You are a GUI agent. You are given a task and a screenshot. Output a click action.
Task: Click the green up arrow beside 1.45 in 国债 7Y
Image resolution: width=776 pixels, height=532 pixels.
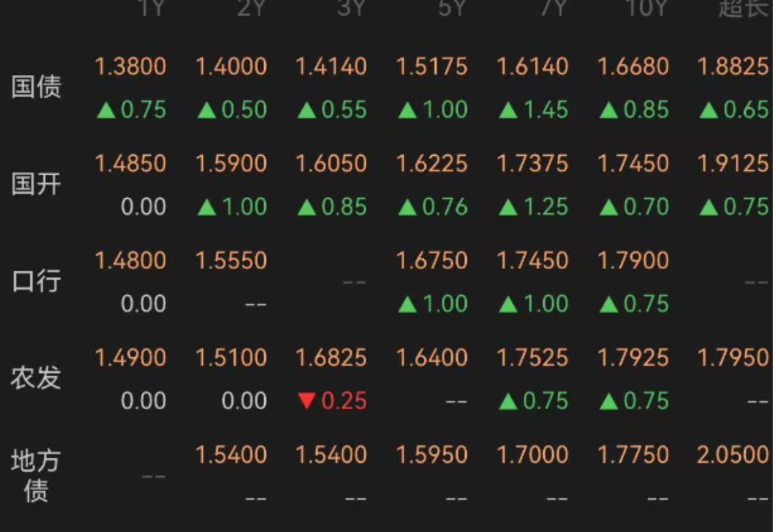tap(508, 110)
